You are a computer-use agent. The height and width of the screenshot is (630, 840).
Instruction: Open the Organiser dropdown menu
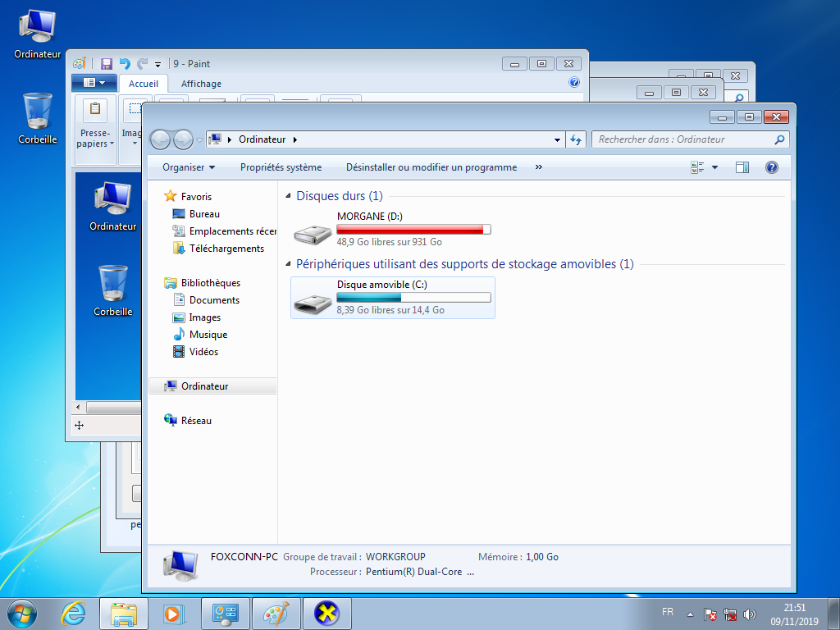189,167
